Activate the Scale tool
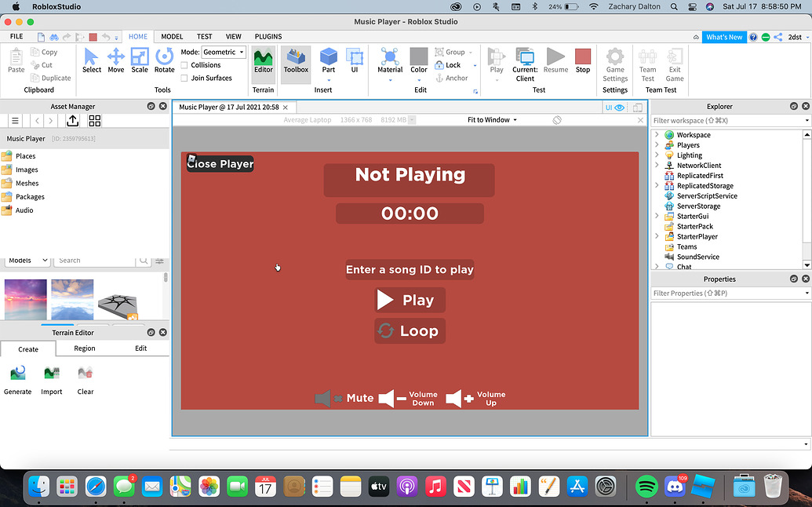This screenshot has height=507, width=812. (x=140, y=60)
